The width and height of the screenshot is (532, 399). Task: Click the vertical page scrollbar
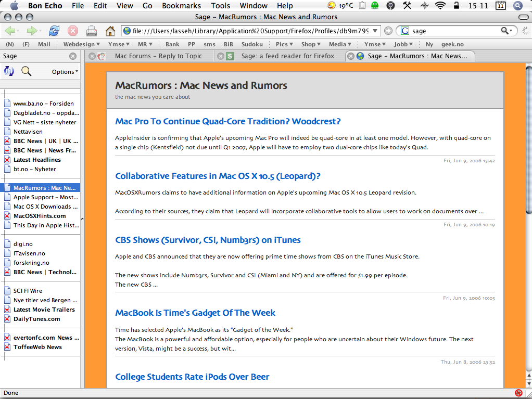point(528,140)
